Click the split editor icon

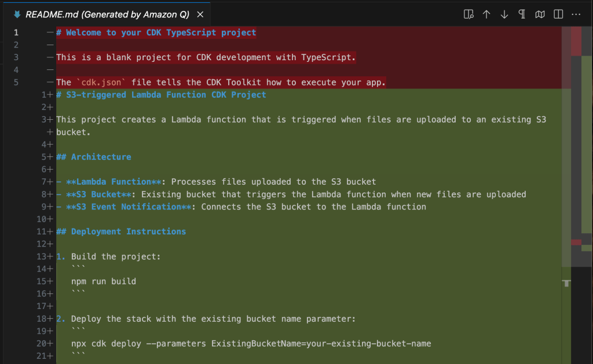(558, 14)
